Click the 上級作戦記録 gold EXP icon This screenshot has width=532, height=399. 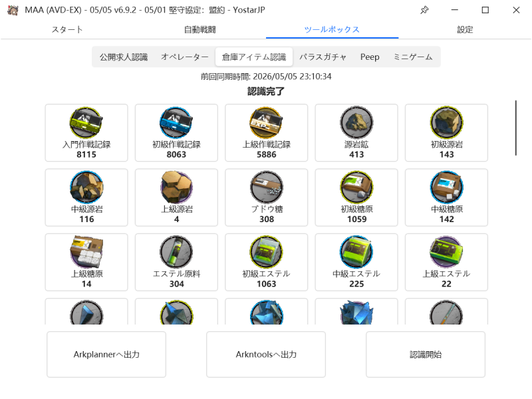point(267,122)
